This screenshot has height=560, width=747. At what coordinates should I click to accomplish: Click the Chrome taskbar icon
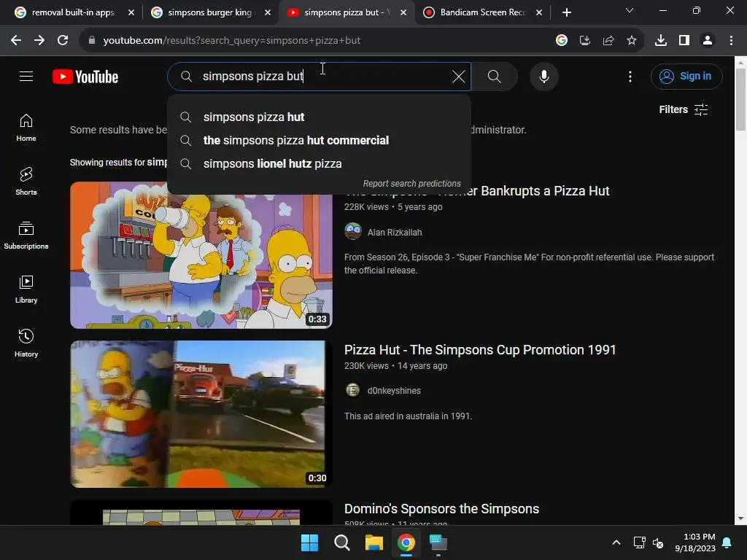[x=406, y=542]
